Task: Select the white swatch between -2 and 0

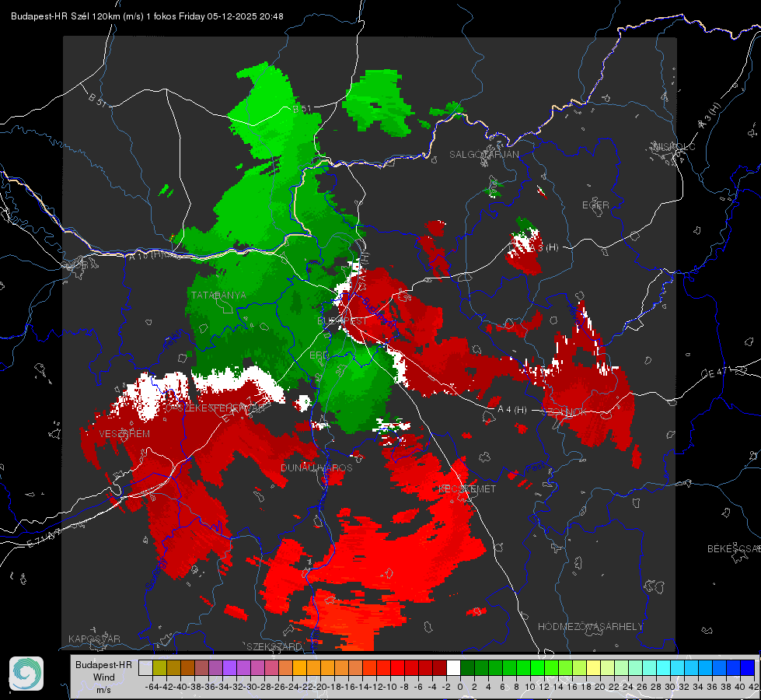Action: (x=453, y=667)
